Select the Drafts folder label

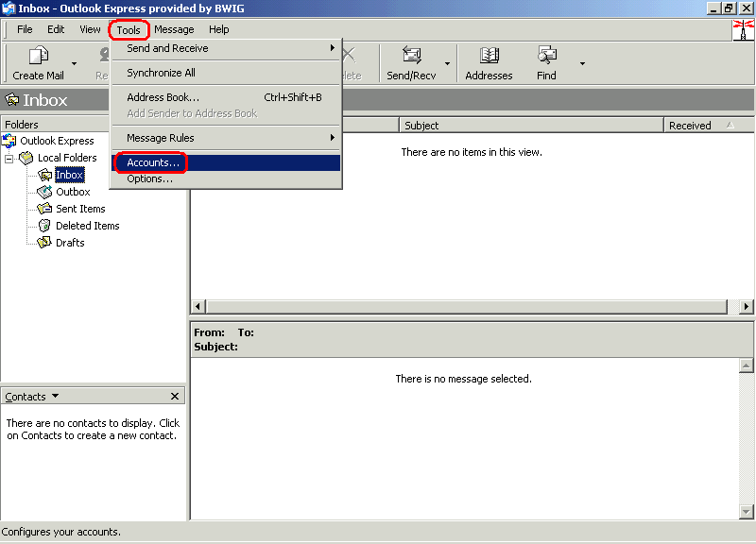pyautogui.click(x=70, y=243)
